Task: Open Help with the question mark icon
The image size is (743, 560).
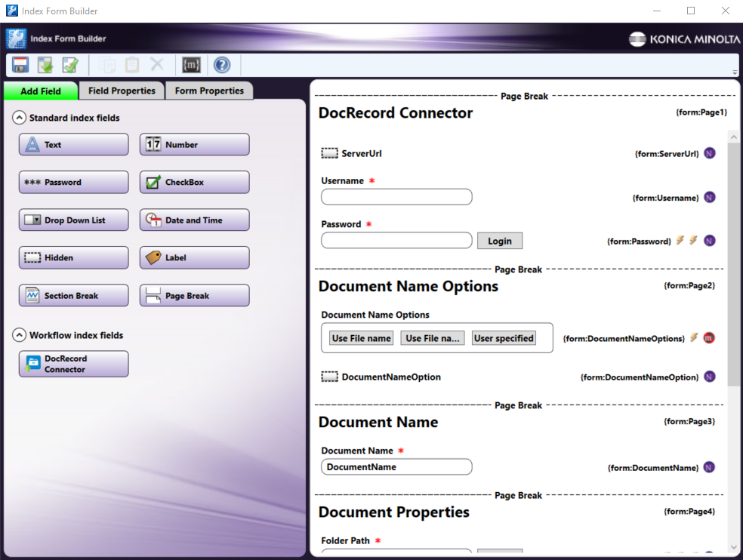Action: pos(222,65)
